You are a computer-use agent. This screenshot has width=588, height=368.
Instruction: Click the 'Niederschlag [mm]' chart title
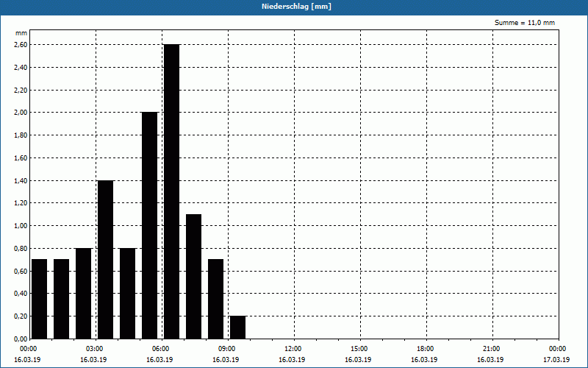[x=296, y=7]
